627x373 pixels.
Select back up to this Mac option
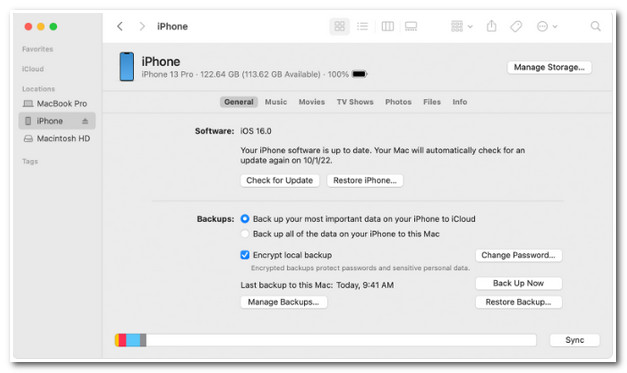[245, 234]
